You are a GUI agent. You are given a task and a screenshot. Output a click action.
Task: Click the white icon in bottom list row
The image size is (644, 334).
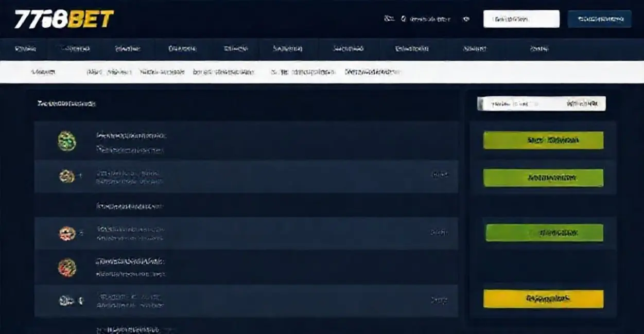pyautogui.click(x=65, y=301)
